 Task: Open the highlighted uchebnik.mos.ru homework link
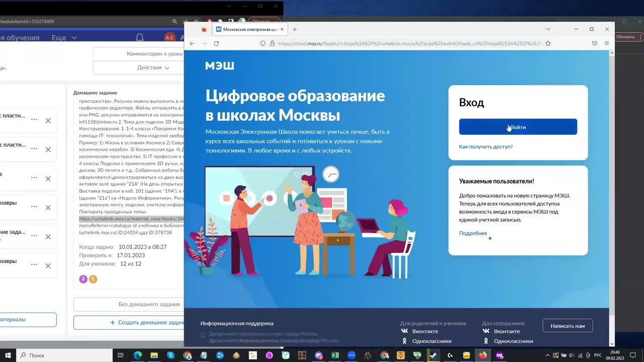pos(132,219)
